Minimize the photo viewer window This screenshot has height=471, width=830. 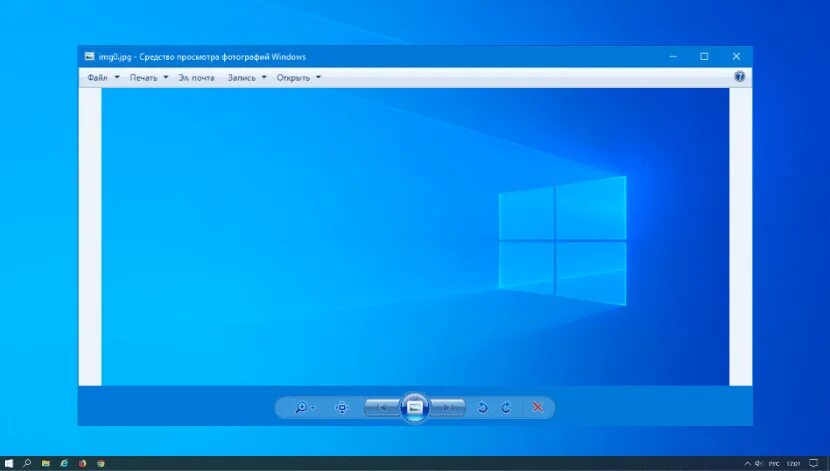click(x=673, y=56)
